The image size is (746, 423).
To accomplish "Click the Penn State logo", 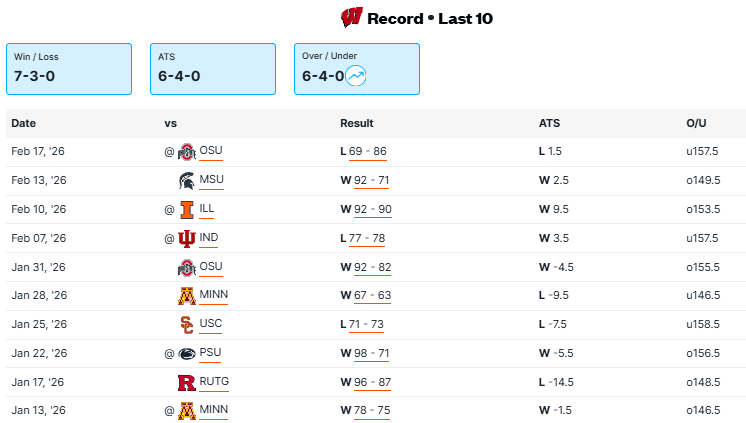I will coord(186,354).
